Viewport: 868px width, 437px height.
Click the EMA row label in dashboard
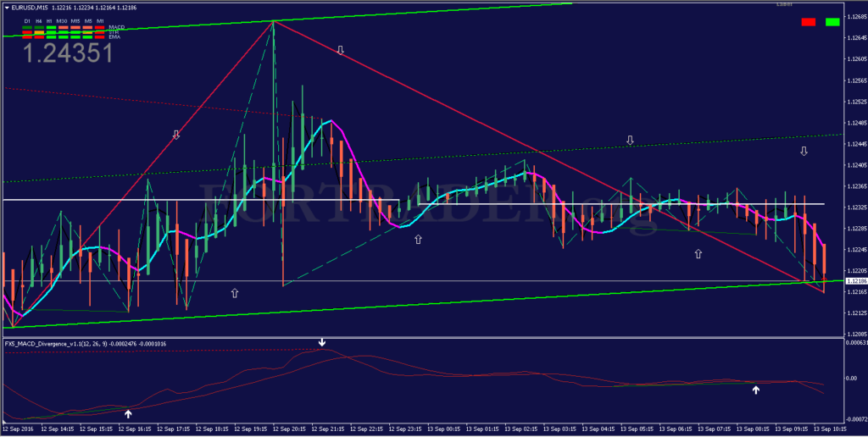click(114, 37)
